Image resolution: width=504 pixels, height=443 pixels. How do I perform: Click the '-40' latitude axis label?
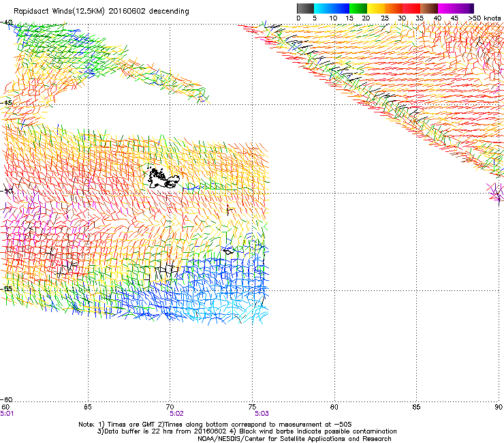coord(6,22)
